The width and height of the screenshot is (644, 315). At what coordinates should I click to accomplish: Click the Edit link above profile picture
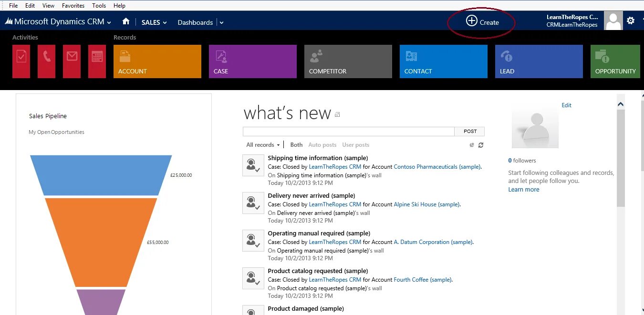566,105
